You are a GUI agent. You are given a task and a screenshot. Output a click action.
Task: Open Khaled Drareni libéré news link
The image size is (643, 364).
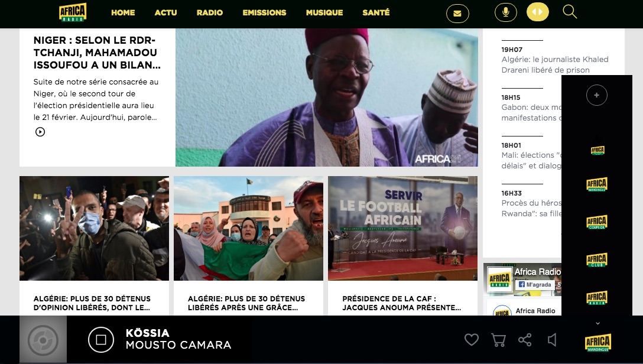coord(554,65)
